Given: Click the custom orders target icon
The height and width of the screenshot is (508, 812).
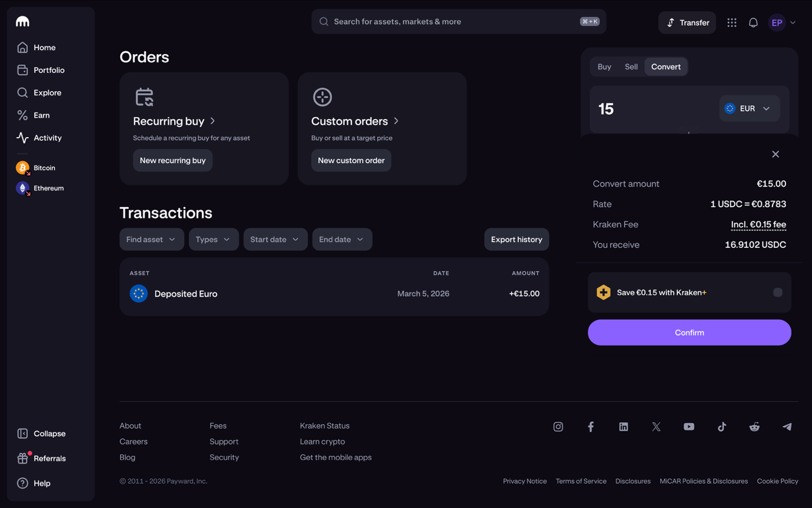Looking at the screenshot, I should (x=322, y=97).
